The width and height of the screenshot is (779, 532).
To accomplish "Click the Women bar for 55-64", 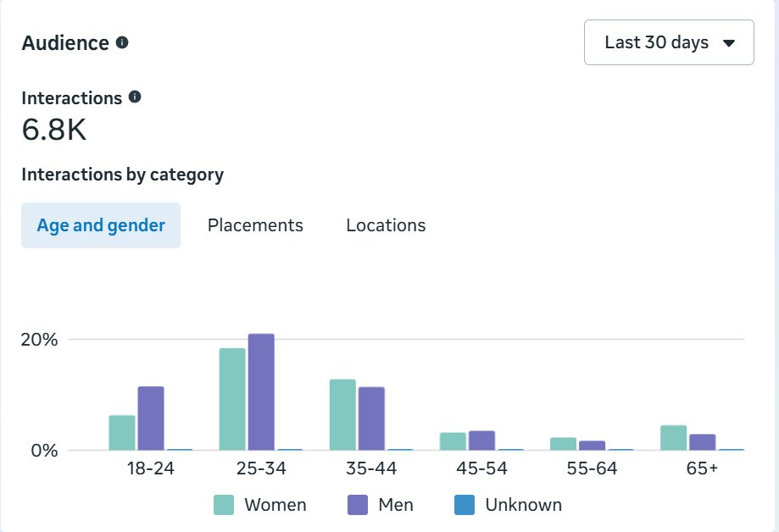I will [564, 444].
